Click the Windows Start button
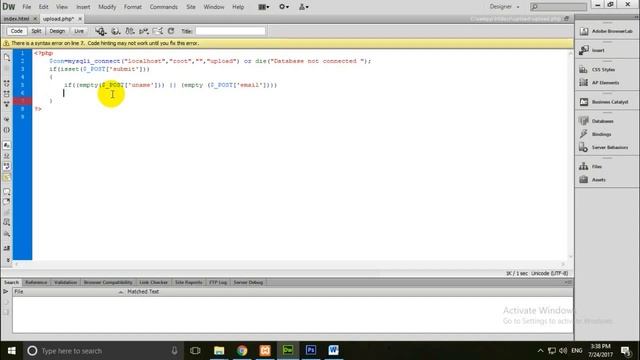The width and height of the screenshot is (640, 360). (11, 351)
